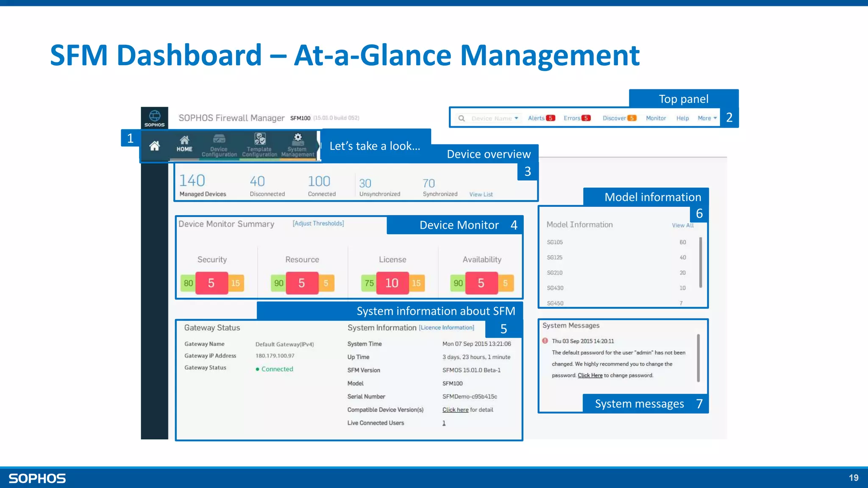868x488 pixels.
Task: Open Model Information View All link
Action: [683, 225]
